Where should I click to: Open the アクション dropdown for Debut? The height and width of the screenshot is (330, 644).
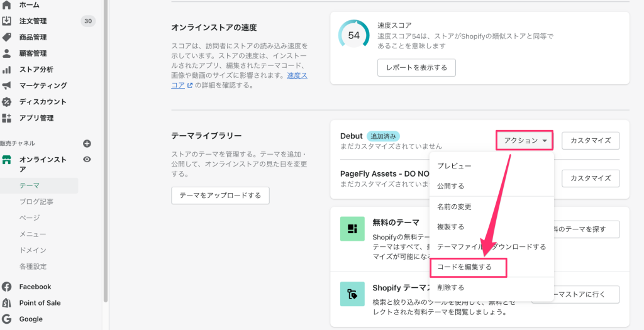click(525, 140)
